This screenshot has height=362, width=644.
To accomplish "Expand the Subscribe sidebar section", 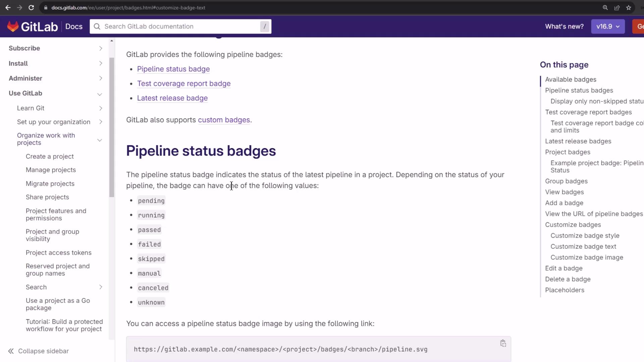I will click(100, 48).
